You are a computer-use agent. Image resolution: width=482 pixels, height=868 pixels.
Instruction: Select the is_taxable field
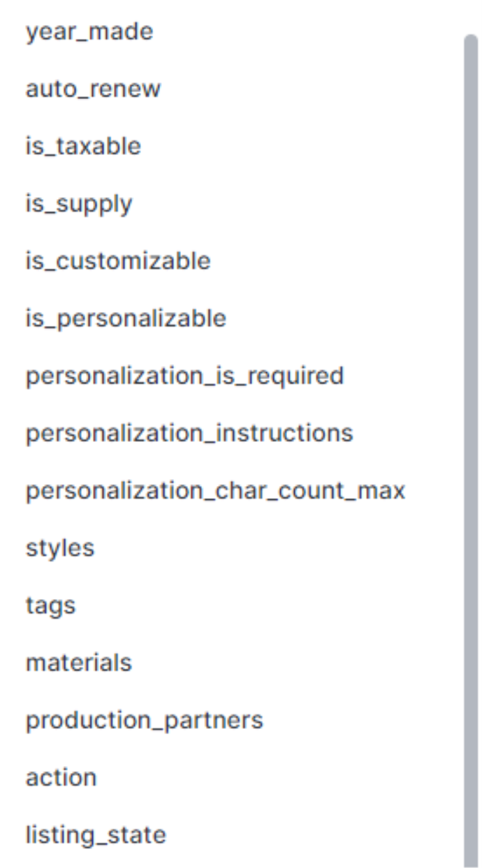(x=82, y=145)
